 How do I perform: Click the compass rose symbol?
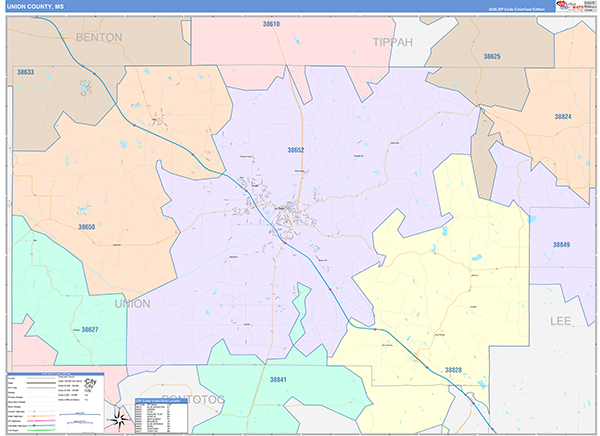click(119, 420)
